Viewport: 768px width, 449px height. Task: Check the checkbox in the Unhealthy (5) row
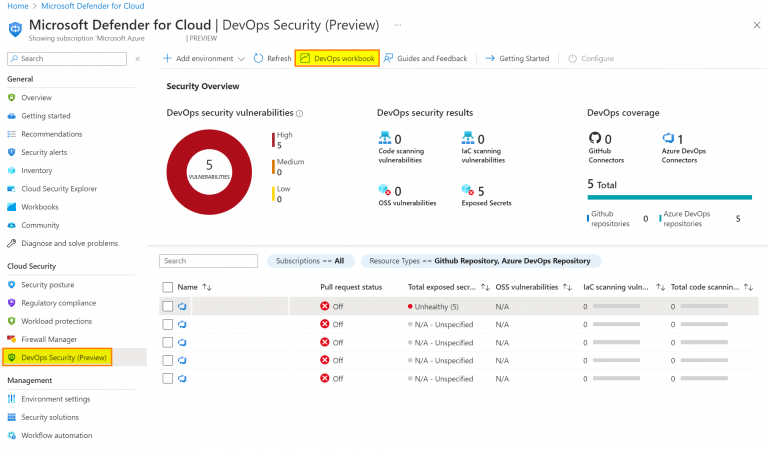pyautogui.click(x=168, y=307)
